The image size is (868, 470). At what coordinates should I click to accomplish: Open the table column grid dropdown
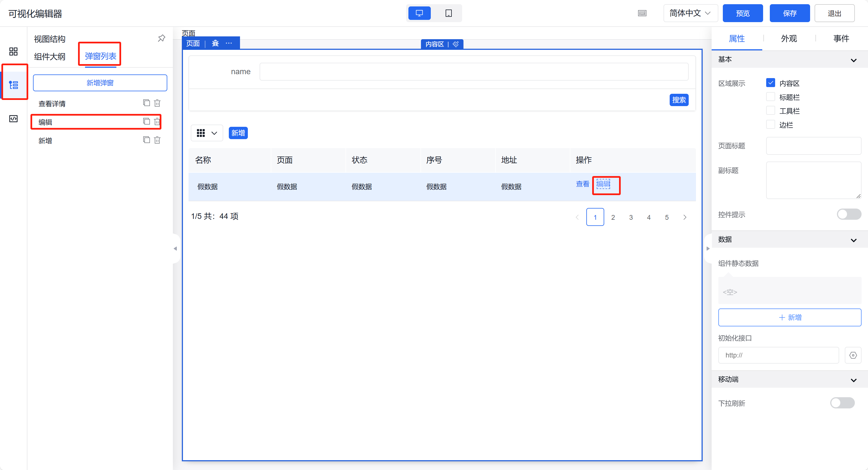point(206,133)
